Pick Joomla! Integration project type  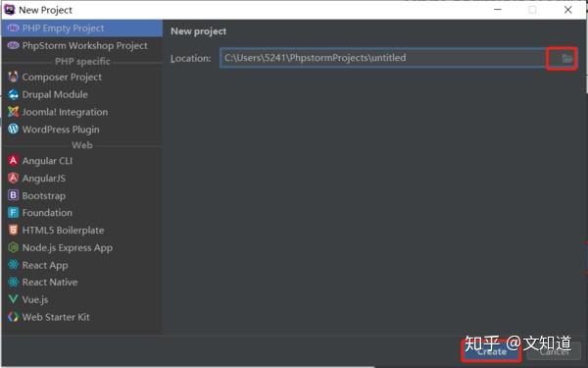82,112
